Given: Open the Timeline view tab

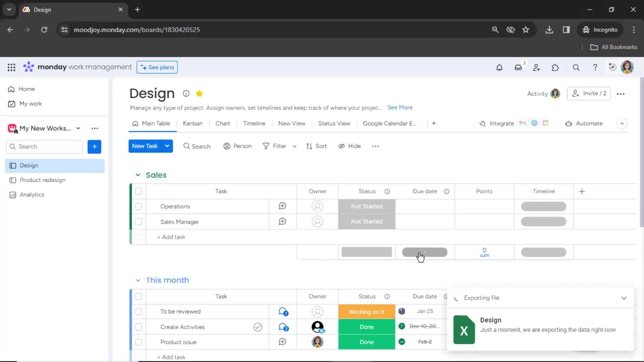Looking at the screenshot, I should [x=254, y=123].
